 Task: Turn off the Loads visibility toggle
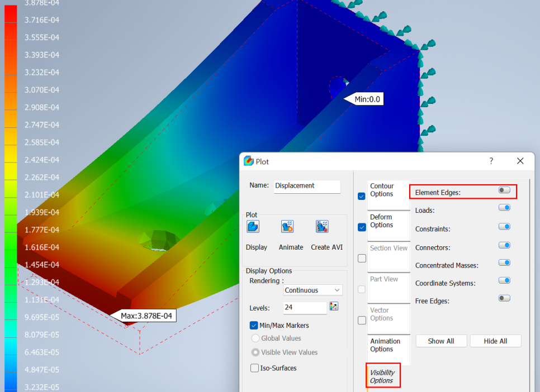pyautogui.click(x=504, y=208)
